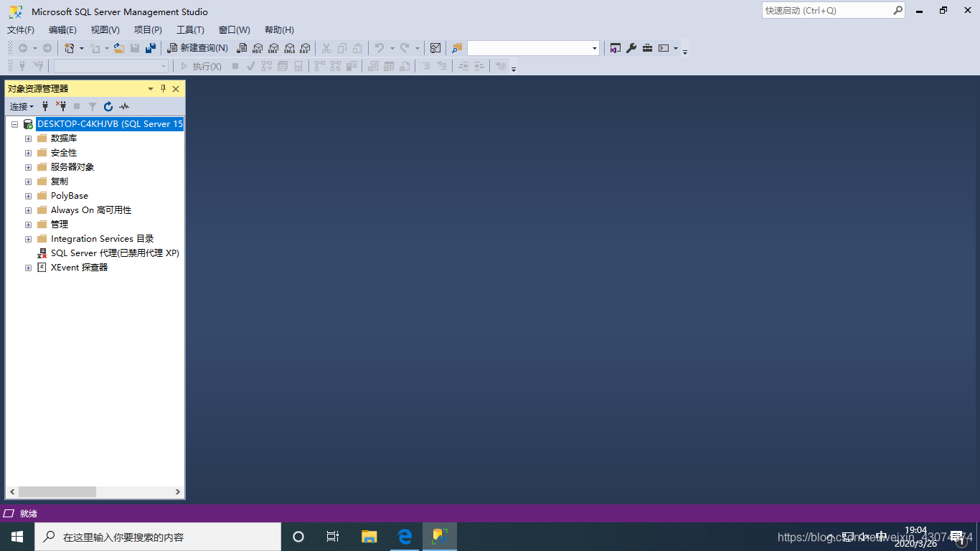Click Connect Object Explorer plug icon
This screenshot has height=551, width=980.
45,106
